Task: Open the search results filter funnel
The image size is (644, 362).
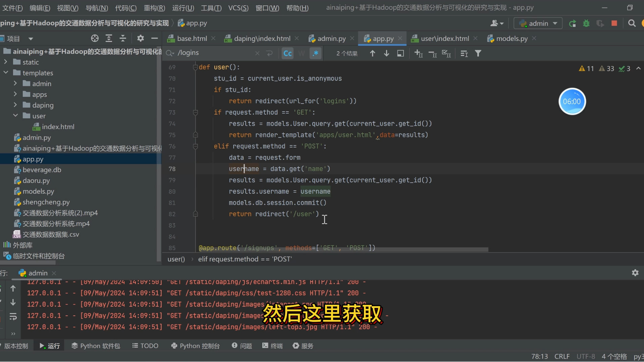Action: tap(478, 53)
